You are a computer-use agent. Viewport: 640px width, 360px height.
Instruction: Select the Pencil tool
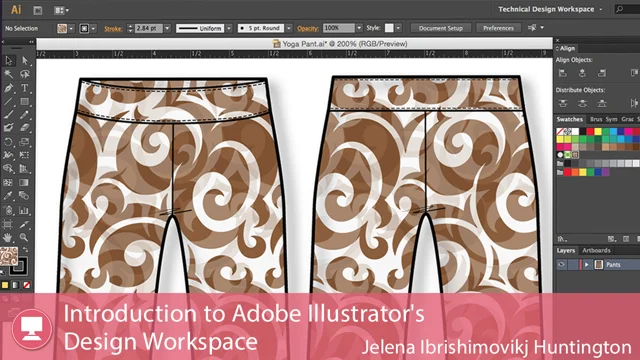24,115
